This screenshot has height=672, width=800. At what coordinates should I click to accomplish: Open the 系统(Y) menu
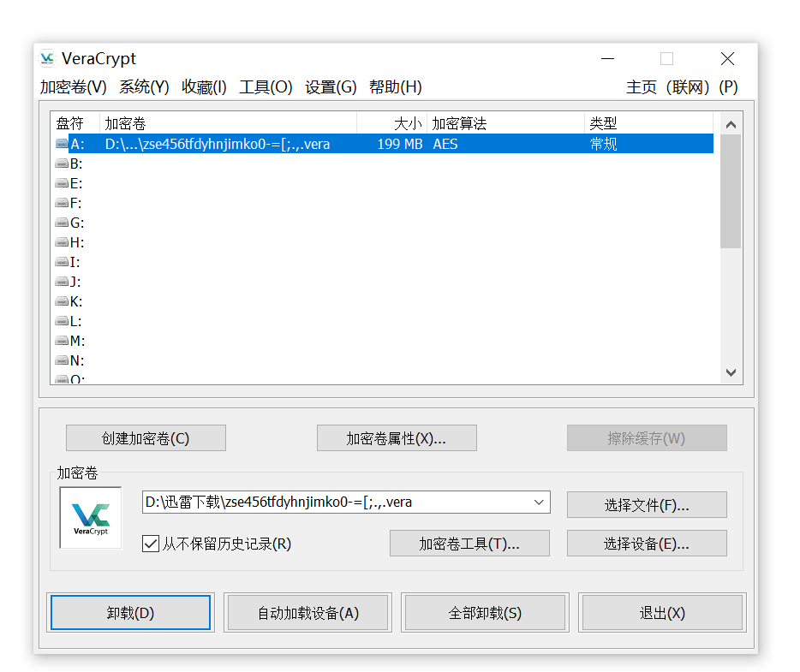coord(144,87)
